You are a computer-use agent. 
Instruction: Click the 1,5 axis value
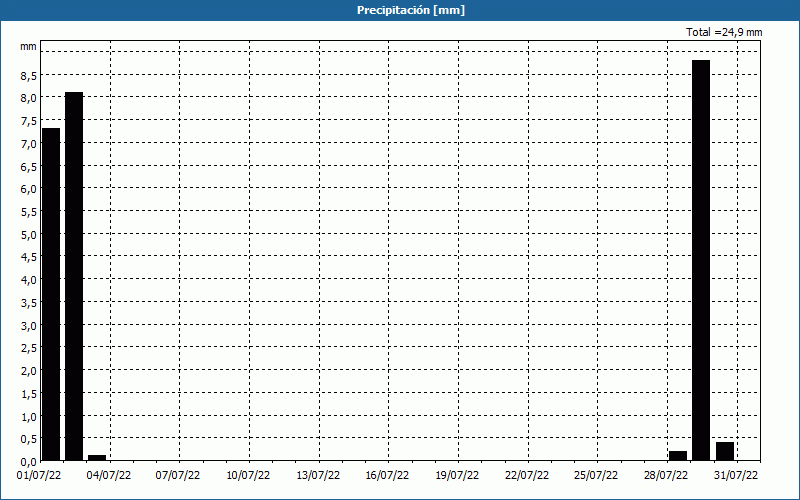pos(29,394)
